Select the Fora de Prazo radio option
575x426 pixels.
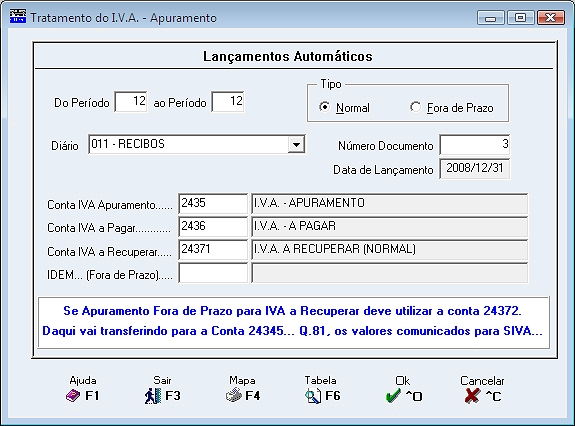415,107
